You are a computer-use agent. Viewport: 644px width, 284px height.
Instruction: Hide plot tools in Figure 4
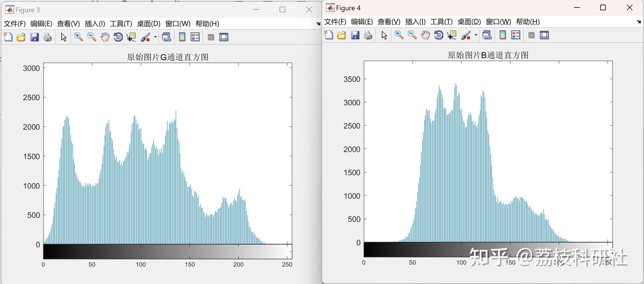point(531,35)
